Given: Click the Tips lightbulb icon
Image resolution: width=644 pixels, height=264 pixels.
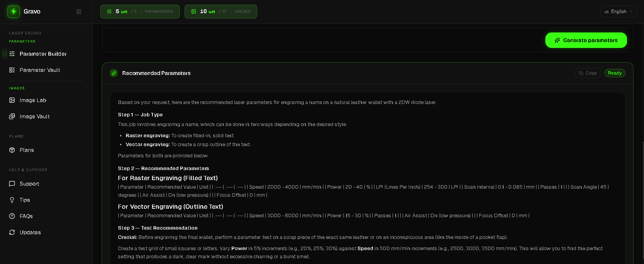Looking at the screenshot, I should click(12, 200).
